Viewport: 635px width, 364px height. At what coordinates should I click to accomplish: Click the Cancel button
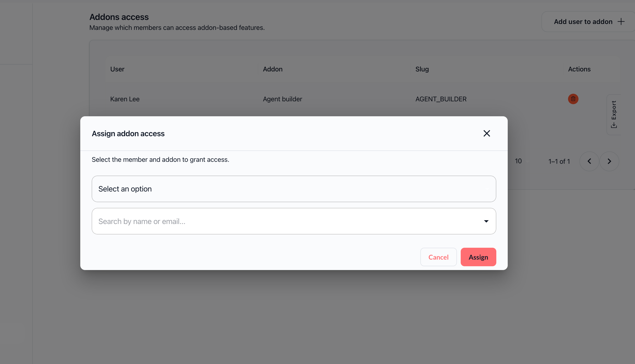(x=438, y=257)
